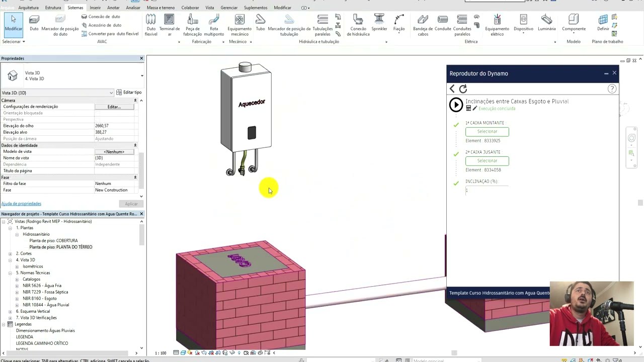Viewport: 644px width, 362px height.
Task: Click Selecionar under 2ª CAIXA JUSANTE
Action: coord(487,161)
